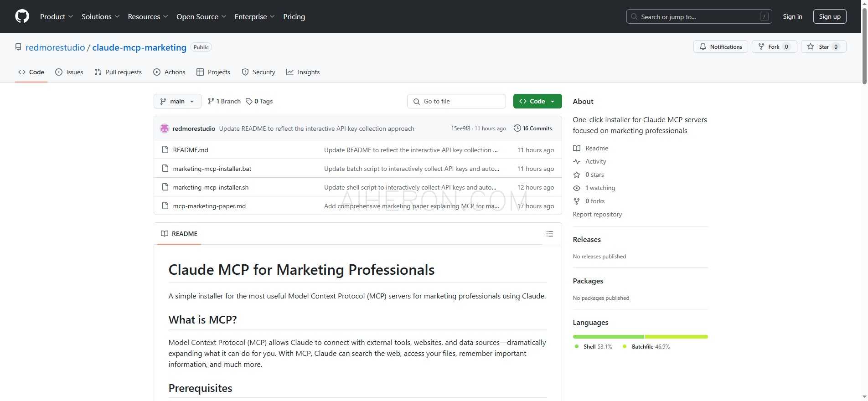Click the Shell 53.1% language link
The width and height of the screenshot is (868, 401).
tap(594, 347)
